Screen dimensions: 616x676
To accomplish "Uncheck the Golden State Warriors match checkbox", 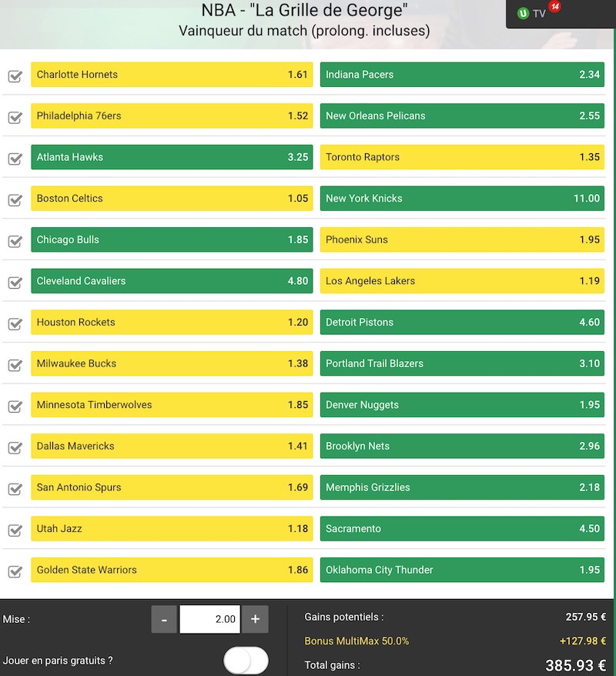I will tap(15, 571).
